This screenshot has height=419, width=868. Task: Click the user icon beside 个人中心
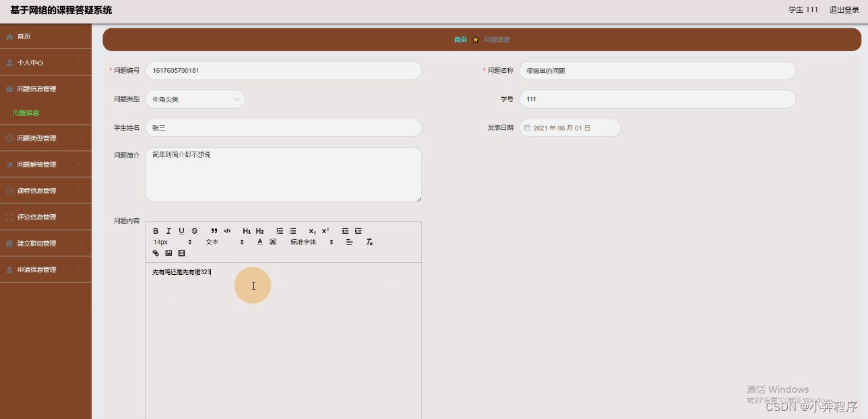(x=9, y=63)
